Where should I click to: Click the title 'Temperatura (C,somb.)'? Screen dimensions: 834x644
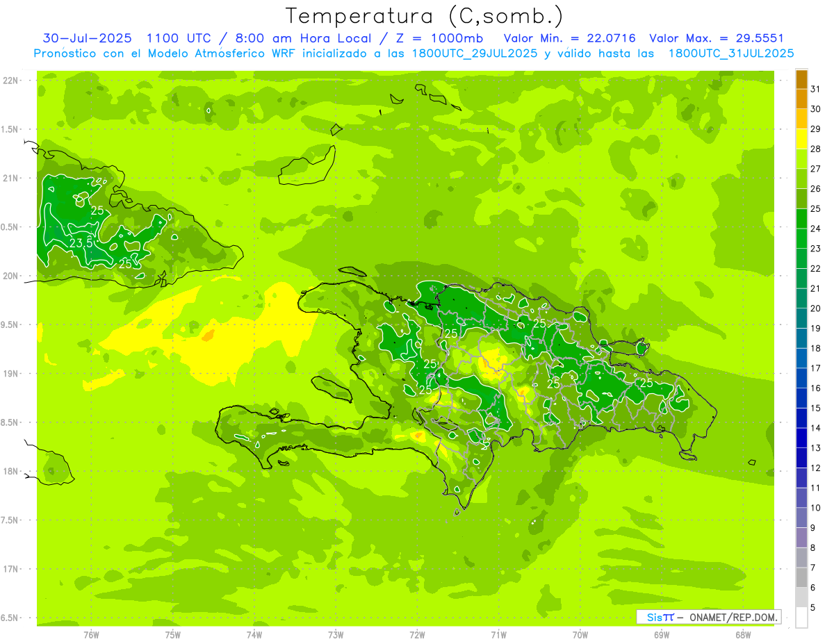click(x=425, y=16)
